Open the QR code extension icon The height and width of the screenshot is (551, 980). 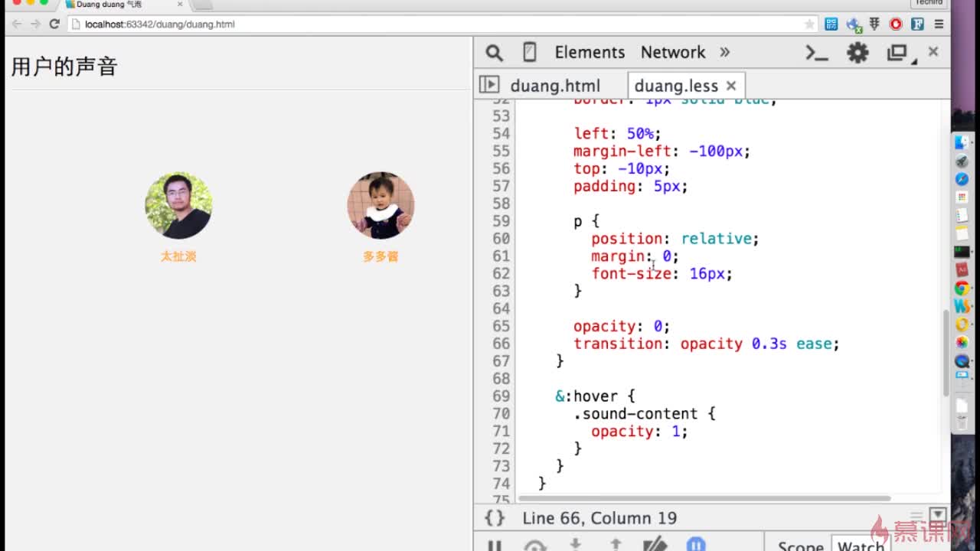(831, 24)
